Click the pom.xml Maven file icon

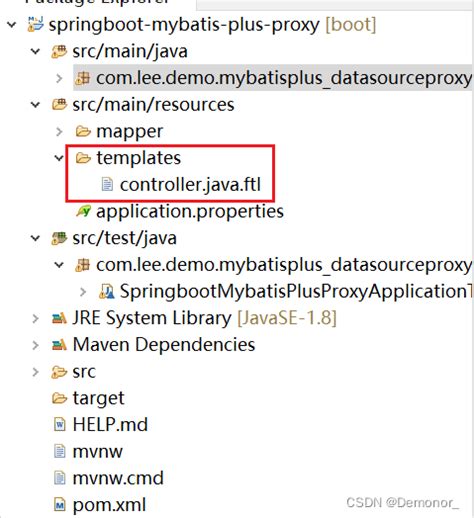(60, 505)
